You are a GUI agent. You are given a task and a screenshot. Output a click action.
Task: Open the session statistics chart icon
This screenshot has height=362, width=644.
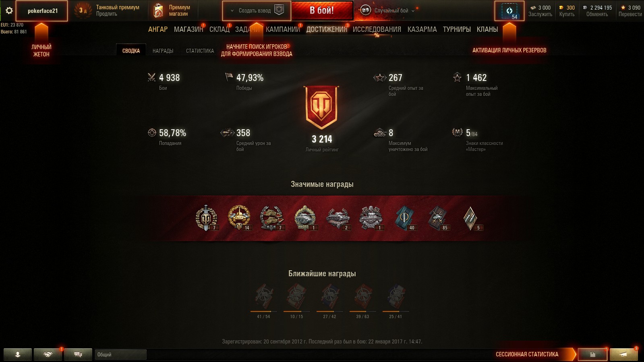[x=592, y=354]
